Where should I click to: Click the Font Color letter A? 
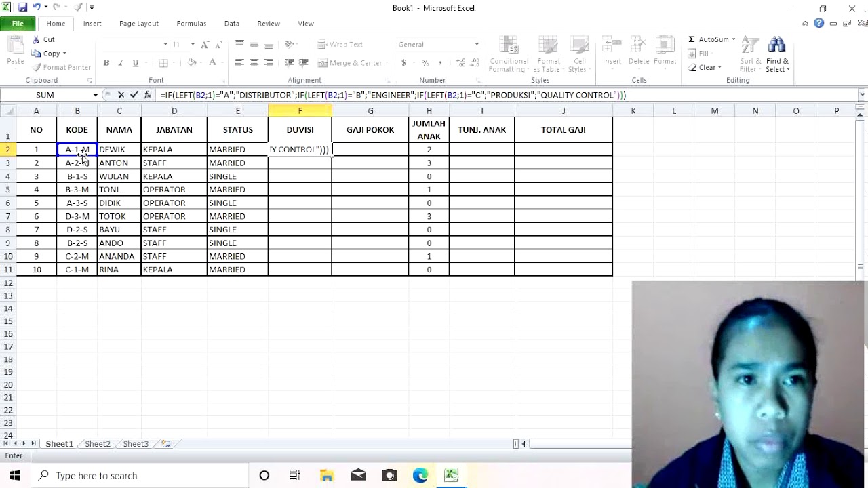[212, 63]
